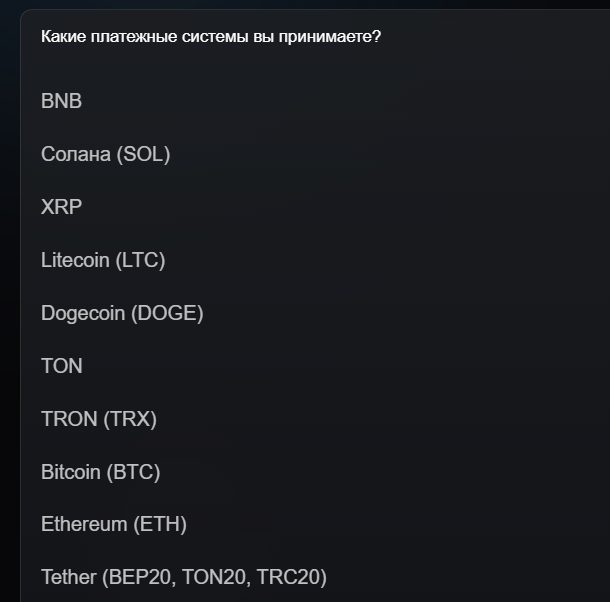Click the SOL ticker in parentheses
The height and width of the screenshot is (602, 610).
click(143, 154)
